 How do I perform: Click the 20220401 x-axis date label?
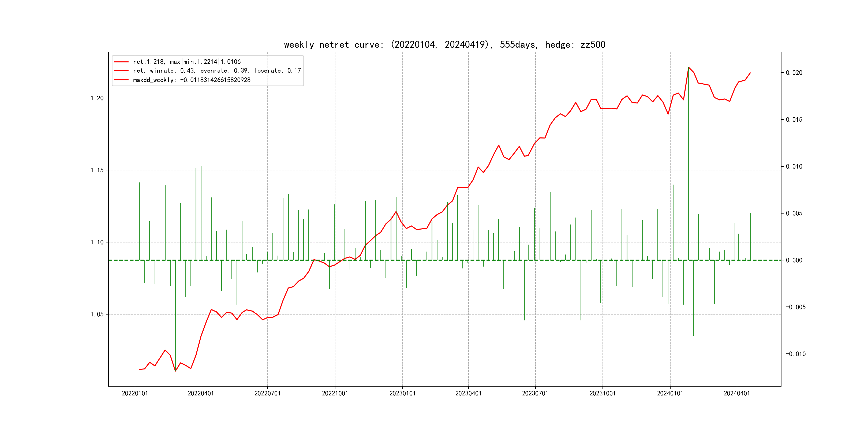coord(201,393)
